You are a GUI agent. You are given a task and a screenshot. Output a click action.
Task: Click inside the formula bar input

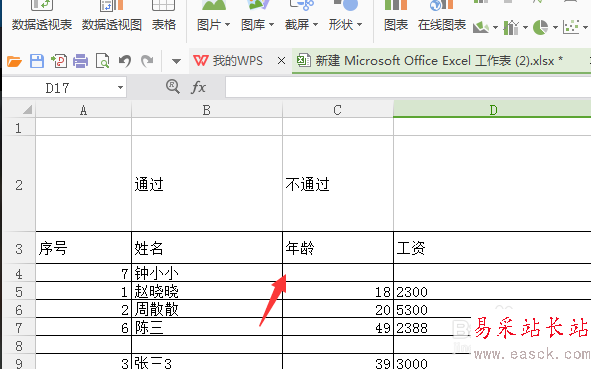[408, 87]
